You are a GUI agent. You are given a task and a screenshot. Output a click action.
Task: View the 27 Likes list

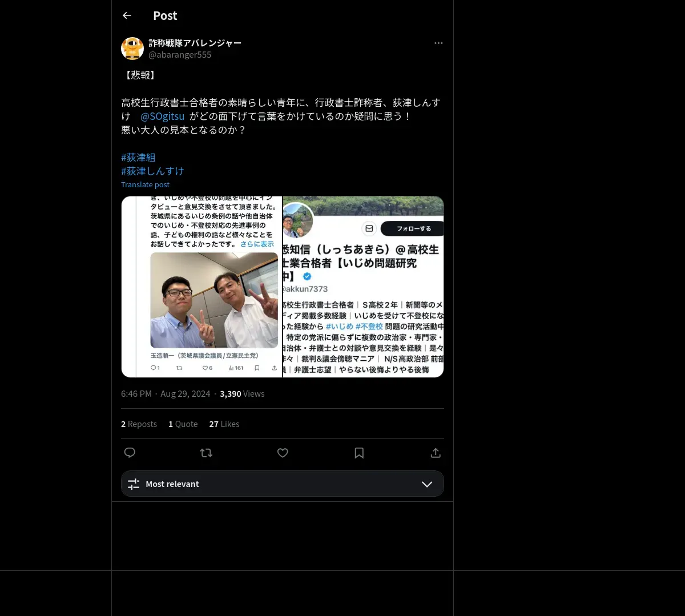224,424
